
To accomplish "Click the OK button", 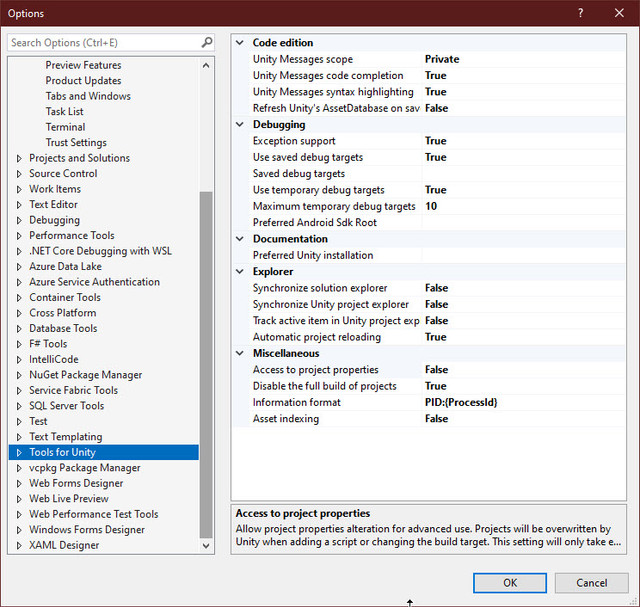I will 510,583.
